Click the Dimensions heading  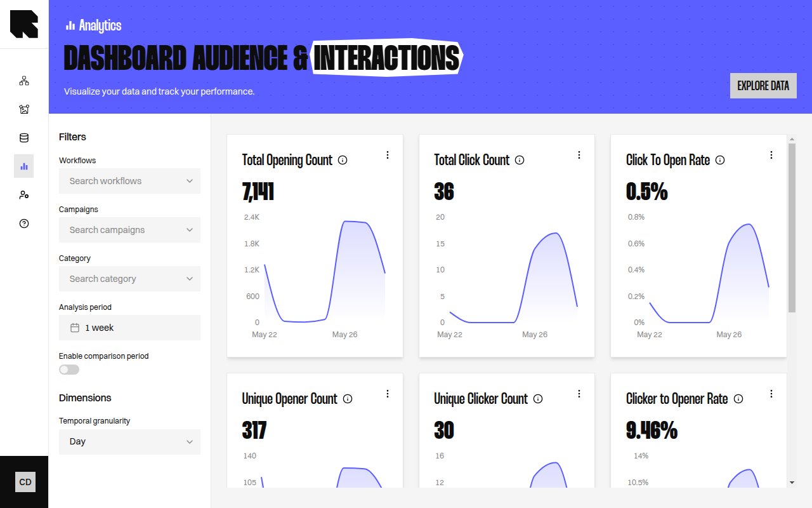pyautogui.click(x=85, y=398)
